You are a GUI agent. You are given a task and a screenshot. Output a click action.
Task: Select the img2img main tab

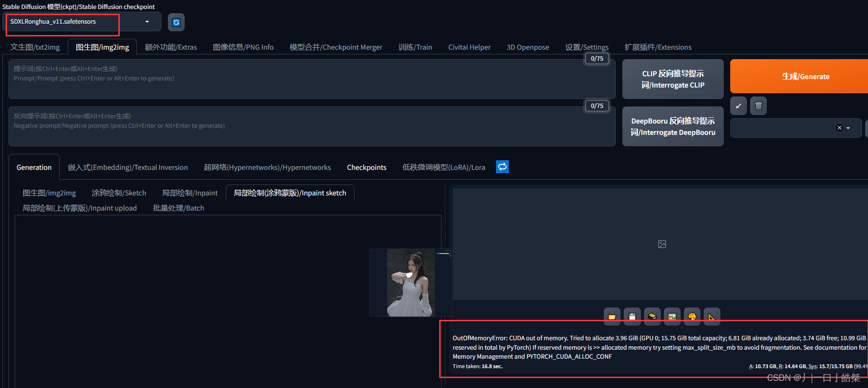coord(102,47)
